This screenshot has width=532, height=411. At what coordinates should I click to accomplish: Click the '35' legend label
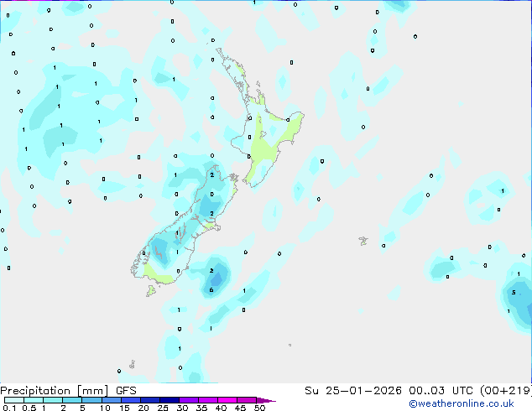coord(201,408)
